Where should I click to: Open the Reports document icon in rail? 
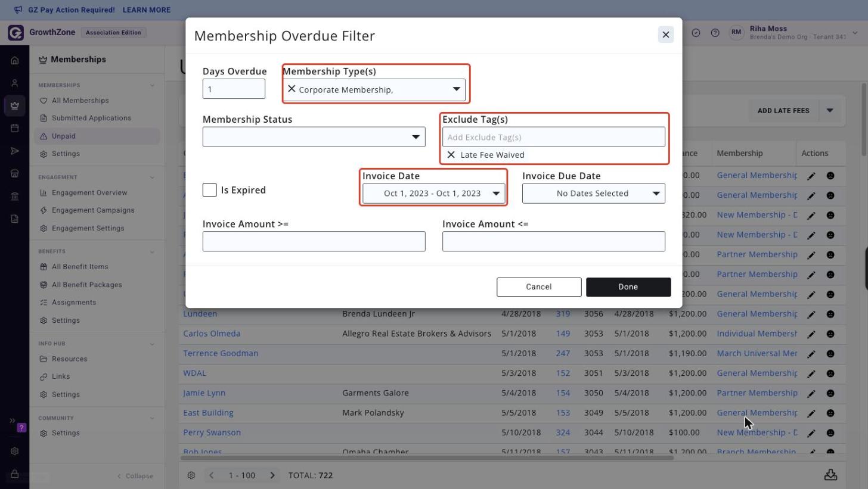coord(15,219)
